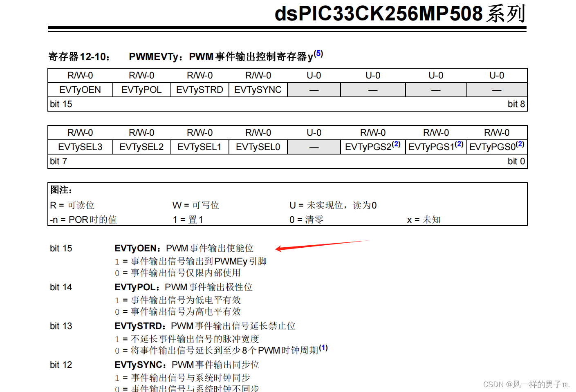Click '0 = 事件输出信号仅限内部使用' line

point(178,273)
